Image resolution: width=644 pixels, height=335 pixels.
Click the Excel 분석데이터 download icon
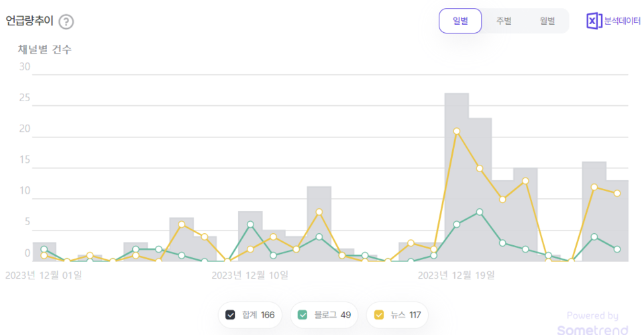click(593, 21)
